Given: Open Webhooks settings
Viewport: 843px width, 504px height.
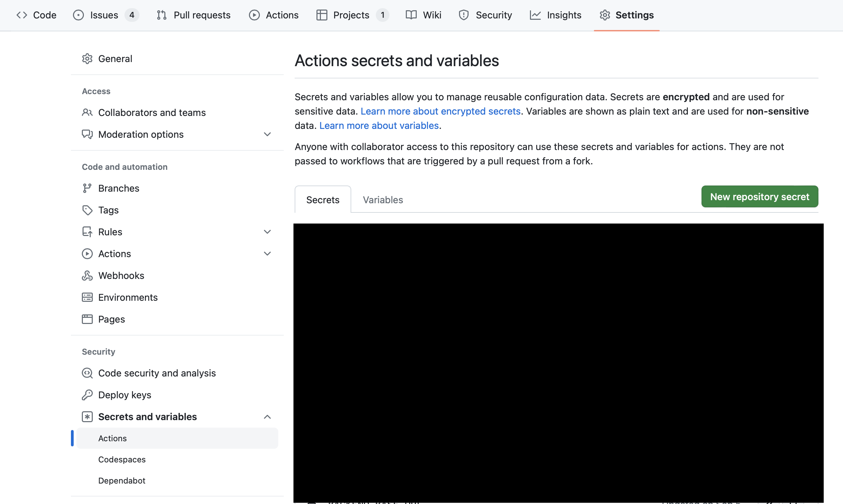Looking at the screenshot, I should click(x=177, y=276).
